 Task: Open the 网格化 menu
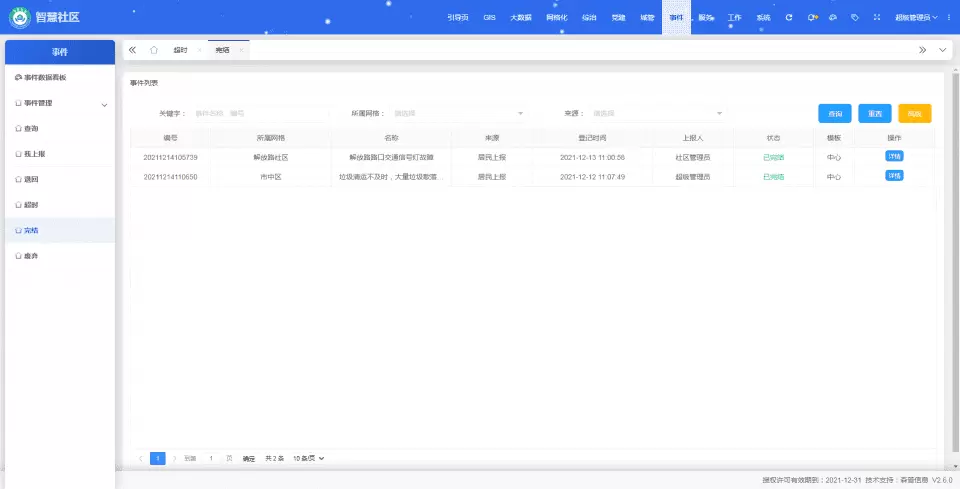coord(557,18)
